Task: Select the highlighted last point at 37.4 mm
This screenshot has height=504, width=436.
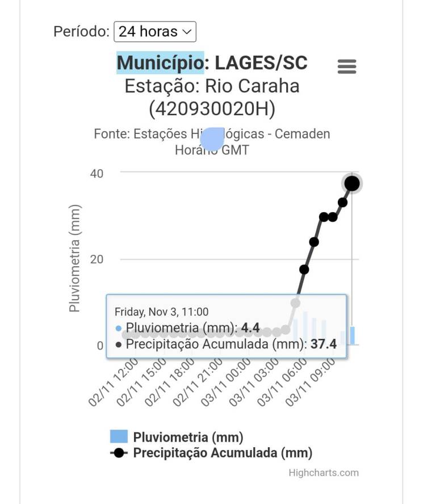Action: (x=352, y=183)
